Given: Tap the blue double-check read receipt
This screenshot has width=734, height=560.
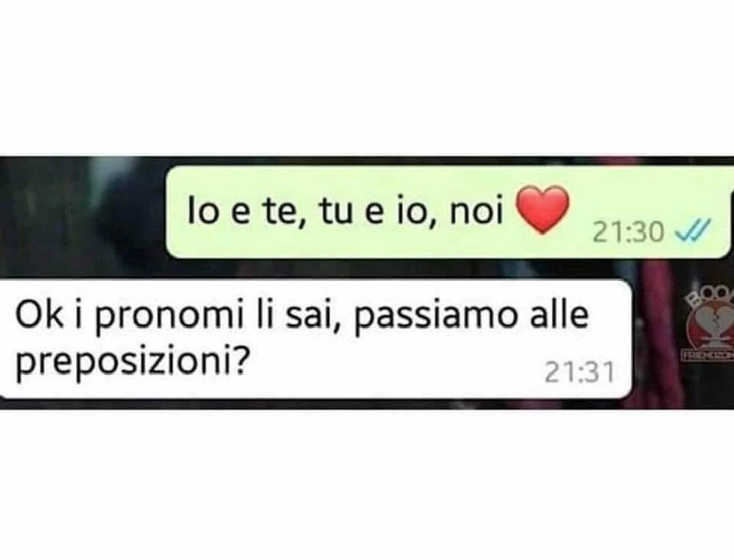Looking at the screenshot, I should (x=694, y=230).
